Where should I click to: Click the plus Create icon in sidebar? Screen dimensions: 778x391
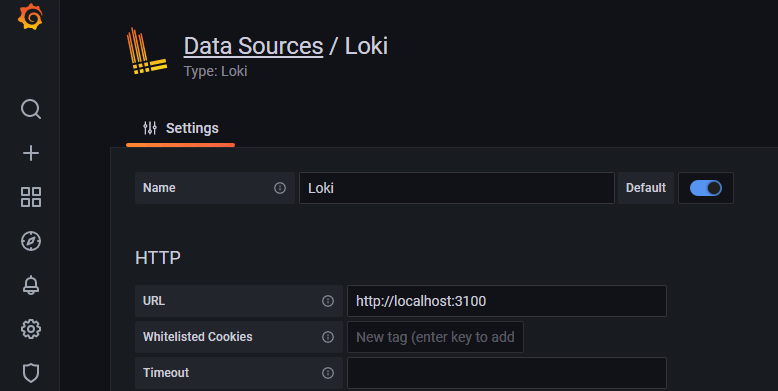31,153
